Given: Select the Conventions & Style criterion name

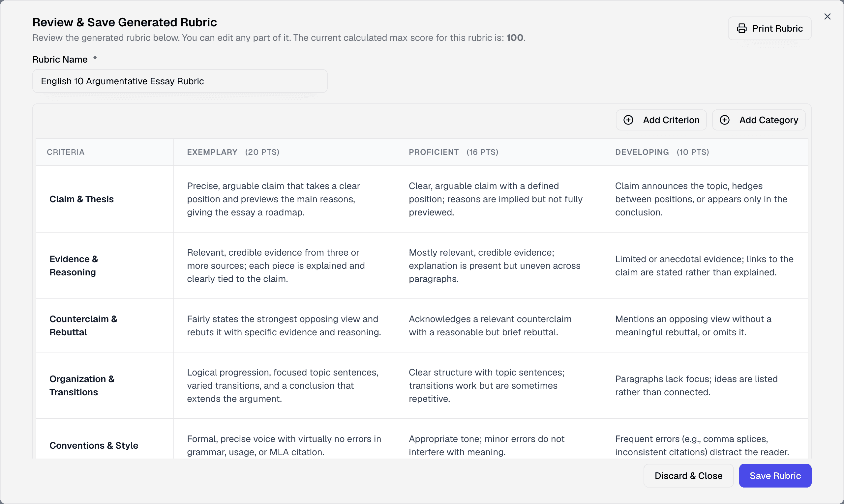Looking at the screenshot, I should pyautogui.click(x=94, y=445).
